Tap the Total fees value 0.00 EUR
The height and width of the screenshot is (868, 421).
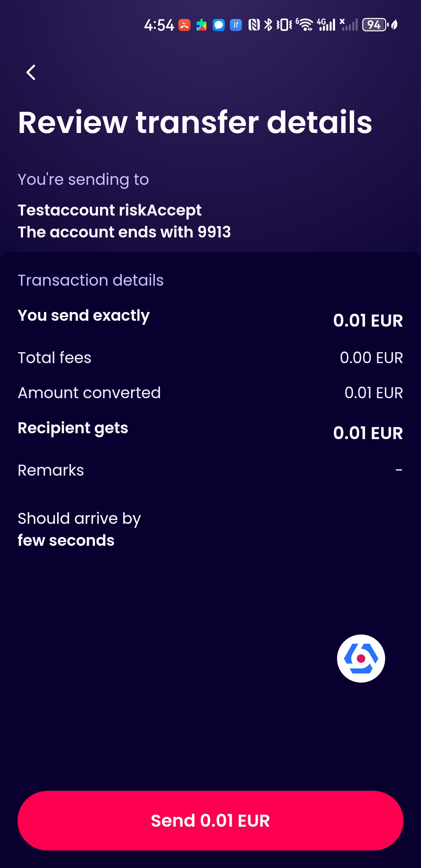click(371, 358)
